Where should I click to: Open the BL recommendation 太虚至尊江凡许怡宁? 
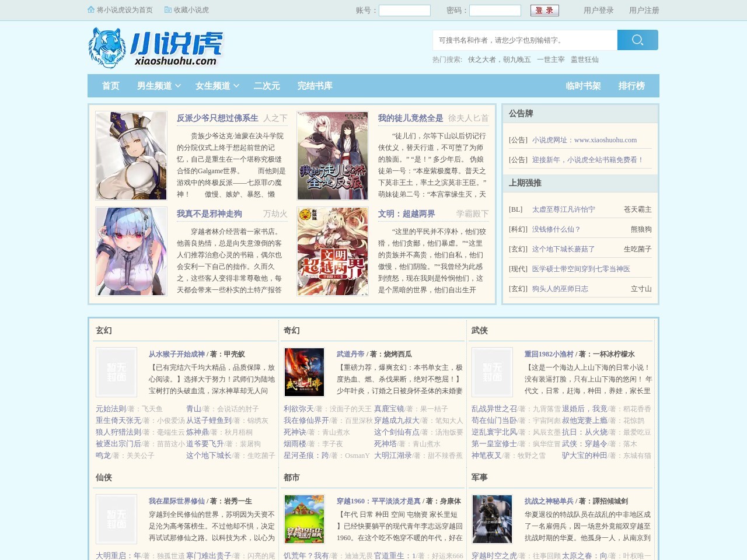pos(564,209)
